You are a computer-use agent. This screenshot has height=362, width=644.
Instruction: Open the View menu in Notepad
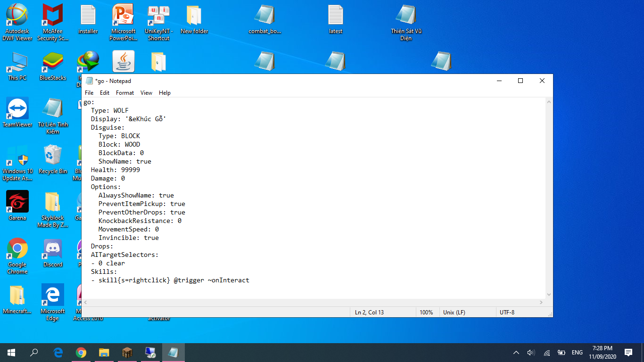coord(146,93)
